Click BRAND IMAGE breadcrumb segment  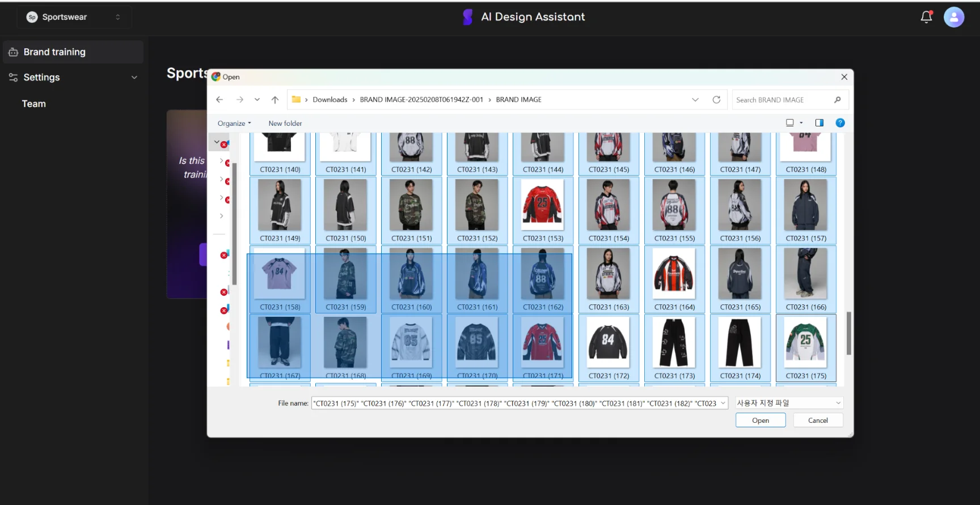[x=519, y=100]
